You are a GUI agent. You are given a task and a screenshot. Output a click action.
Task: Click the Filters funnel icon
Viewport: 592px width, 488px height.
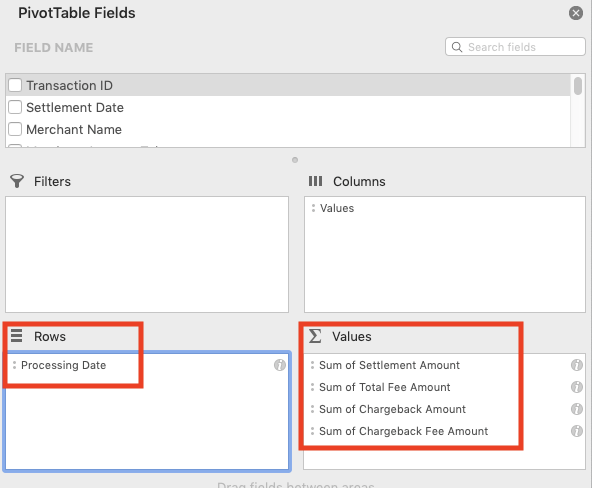point(17,181)
